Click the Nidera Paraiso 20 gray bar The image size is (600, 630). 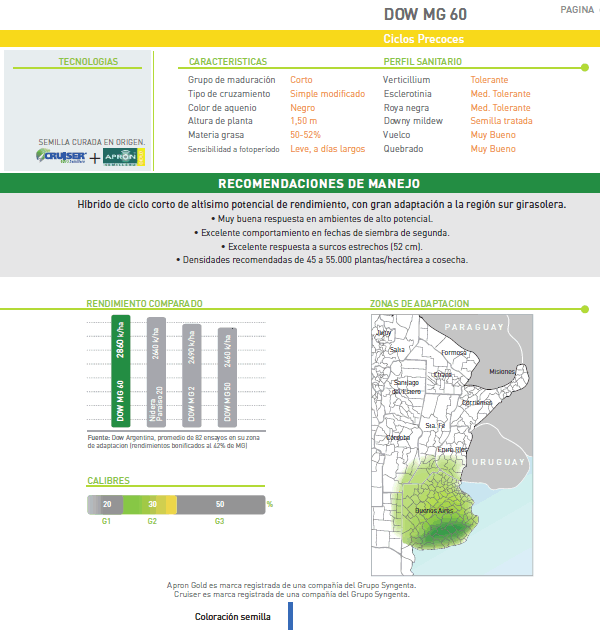pos(155,372)
